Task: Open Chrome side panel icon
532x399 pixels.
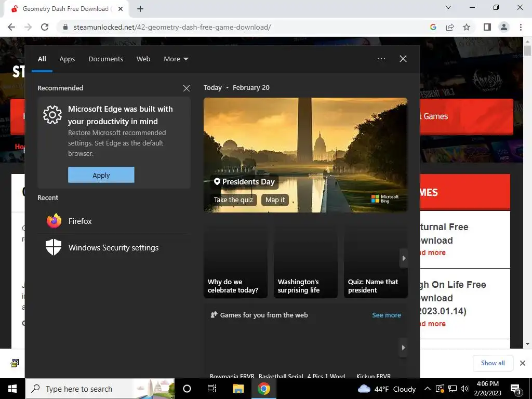Action: click(x=487, y=27)
